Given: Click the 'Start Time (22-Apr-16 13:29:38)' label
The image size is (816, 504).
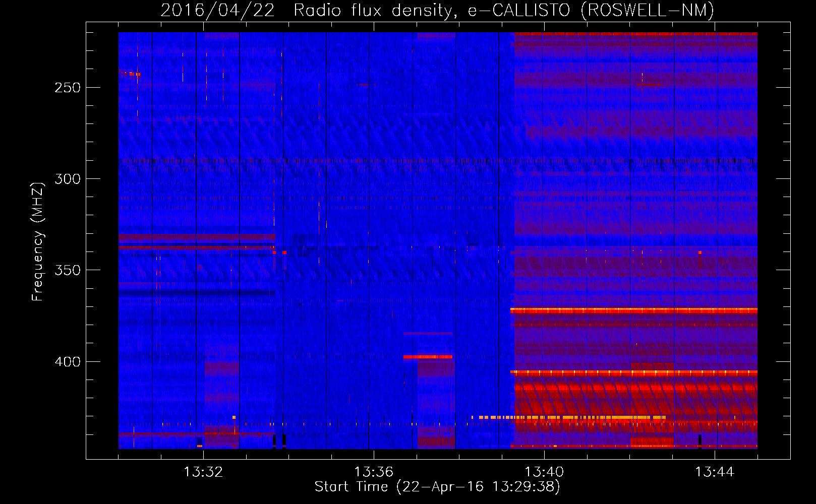Looking at the screenshot, I should 437,487.
